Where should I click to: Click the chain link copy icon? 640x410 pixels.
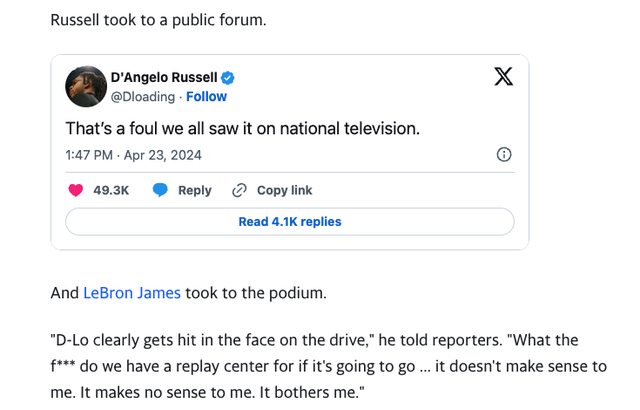pyautogui.click(x=239, y=190)
